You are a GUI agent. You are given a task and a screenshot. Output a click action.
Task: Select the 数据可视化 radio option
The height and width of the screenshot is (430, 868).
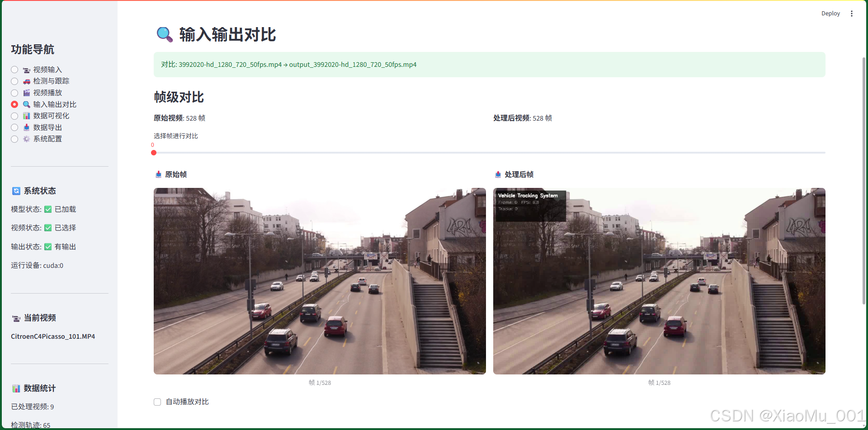14,116
